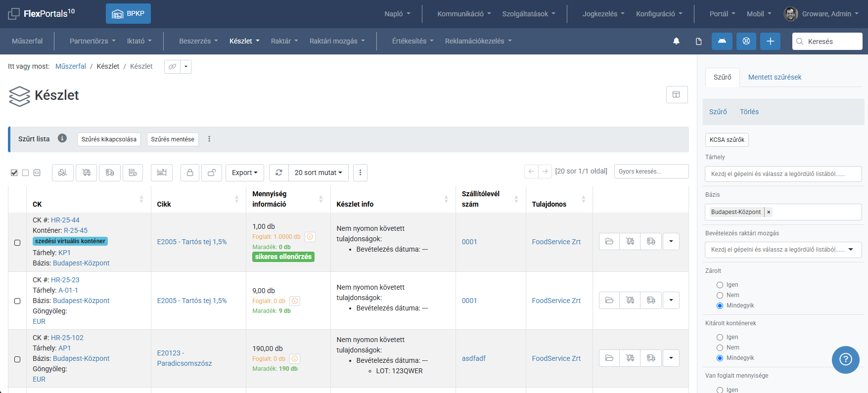Screen dimensions: 868x393
Task: Tick the deselect-all empty checkbox
Action: click(26, 173)
